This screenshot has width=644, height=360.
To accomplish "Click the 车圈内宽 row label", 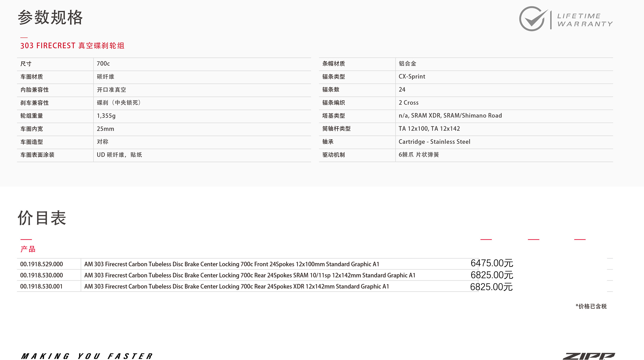I will [32, 129].
